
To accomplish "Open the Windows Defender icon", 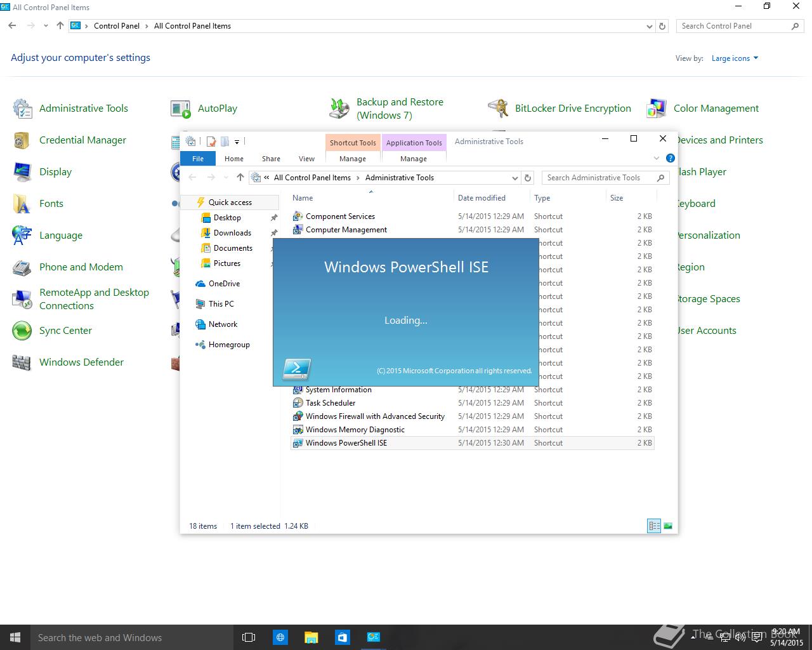I will (22, 362).
